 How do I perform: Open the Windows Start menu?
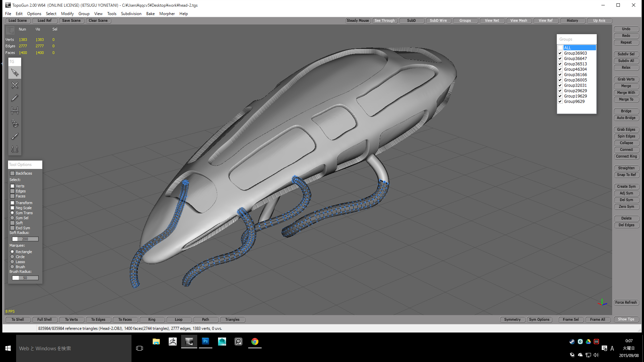[8, 348]
